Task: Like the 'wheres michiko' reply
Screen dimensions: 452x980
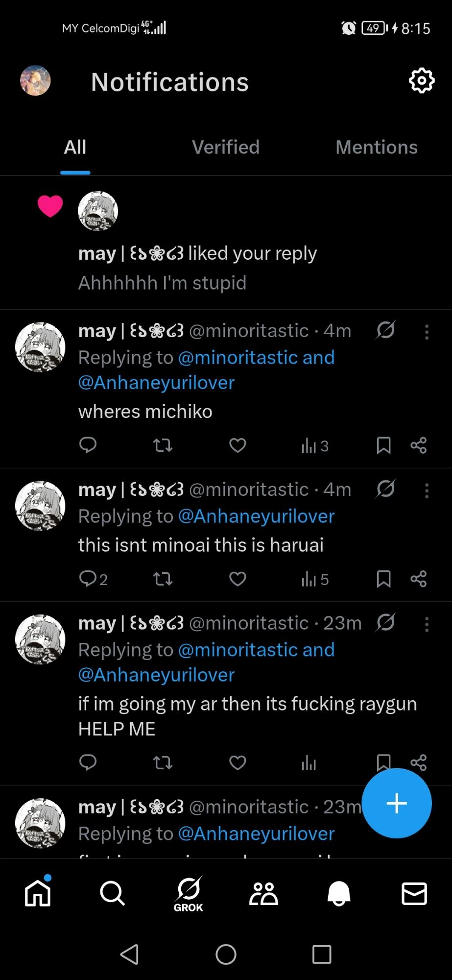Action: pyautogui.click(x=238, y=445)
